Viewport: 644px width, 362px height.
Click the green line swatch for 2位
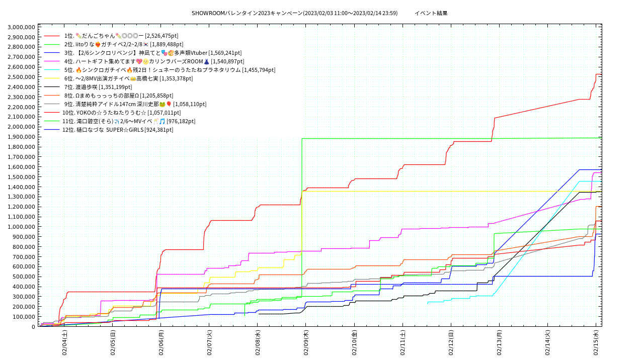pyautogui.click(x=52, y=44)
